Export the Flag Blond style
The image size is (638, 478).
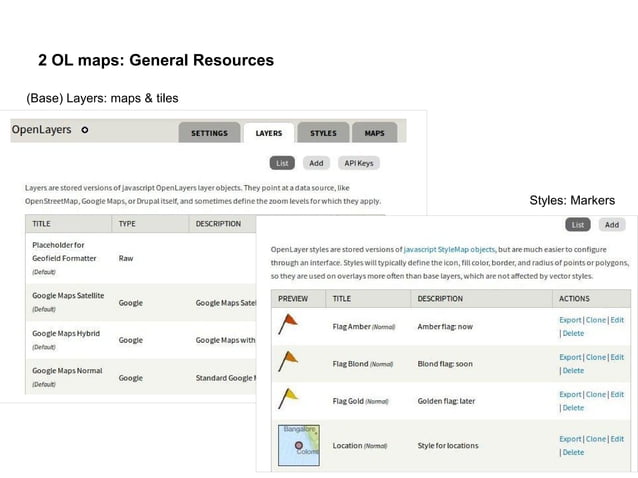coord(570,357)
